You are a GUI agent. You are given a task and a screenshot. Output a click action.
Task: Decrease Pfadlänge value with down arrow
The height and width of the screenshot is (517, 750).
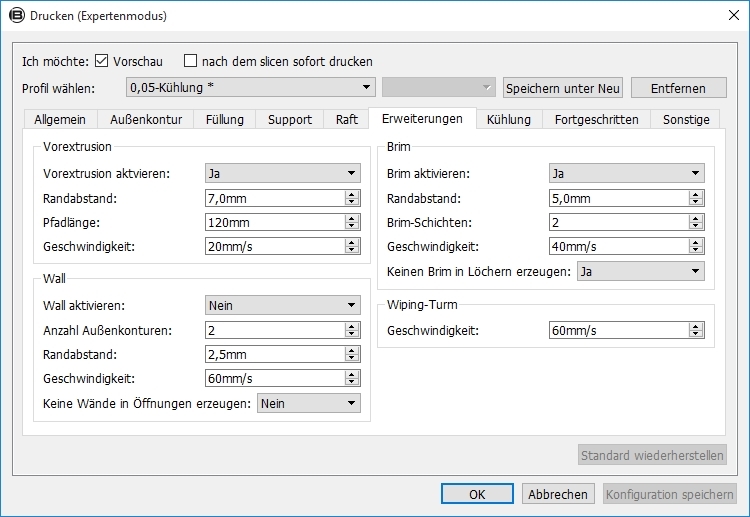pos(352,226)
